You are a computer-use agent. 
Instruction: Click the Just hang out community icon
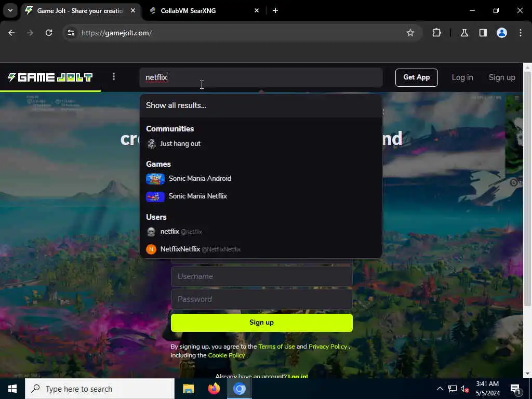151,144
